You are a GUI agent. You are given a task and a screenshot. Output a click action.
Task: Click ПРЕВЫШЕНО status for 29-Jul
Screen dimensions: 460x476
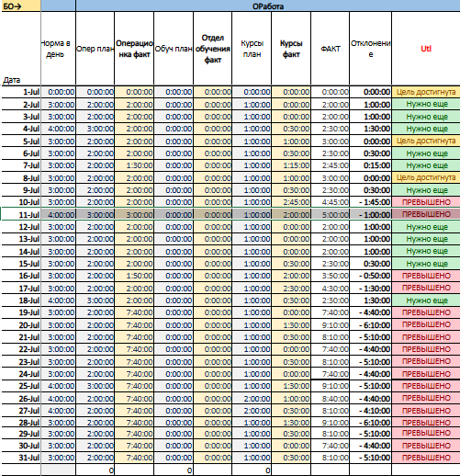426,434
